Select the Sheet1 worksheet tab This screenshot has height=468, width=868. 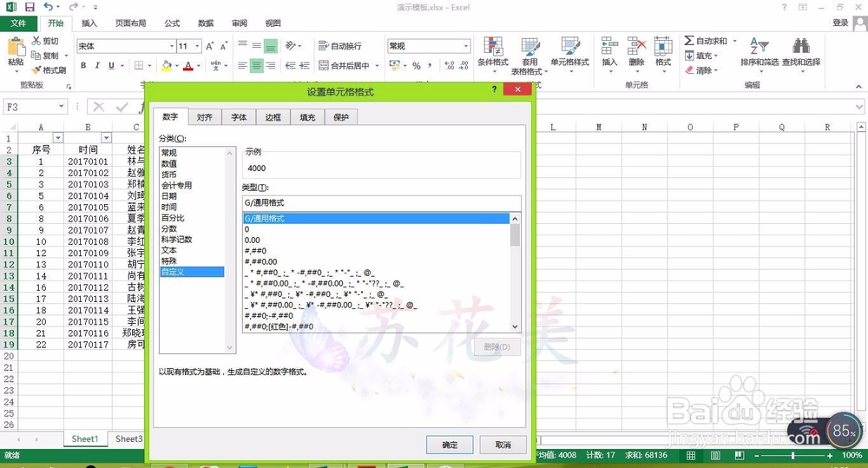[x=85, y=438]
